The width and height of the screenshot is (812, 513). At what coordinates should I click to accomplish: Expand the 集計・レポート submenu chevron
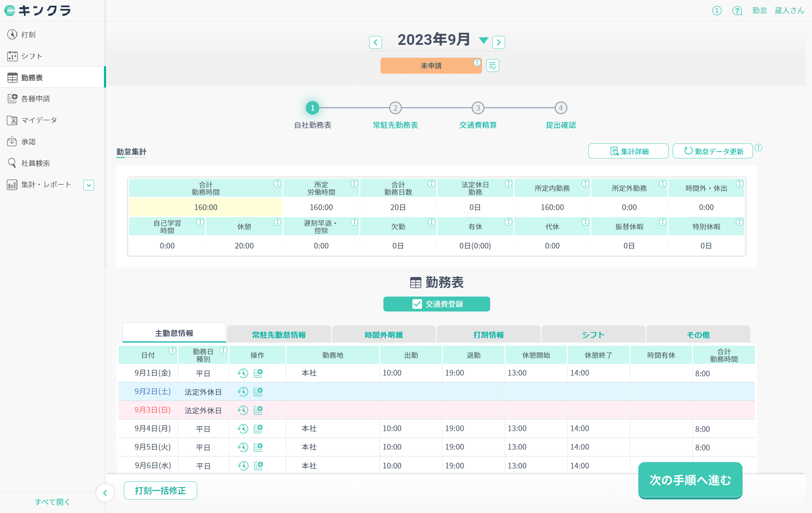[89, 185]
